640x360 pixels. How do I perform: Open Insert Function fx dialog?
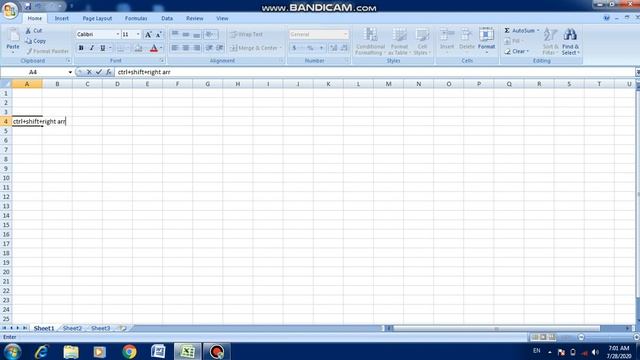tap(109, 72)
